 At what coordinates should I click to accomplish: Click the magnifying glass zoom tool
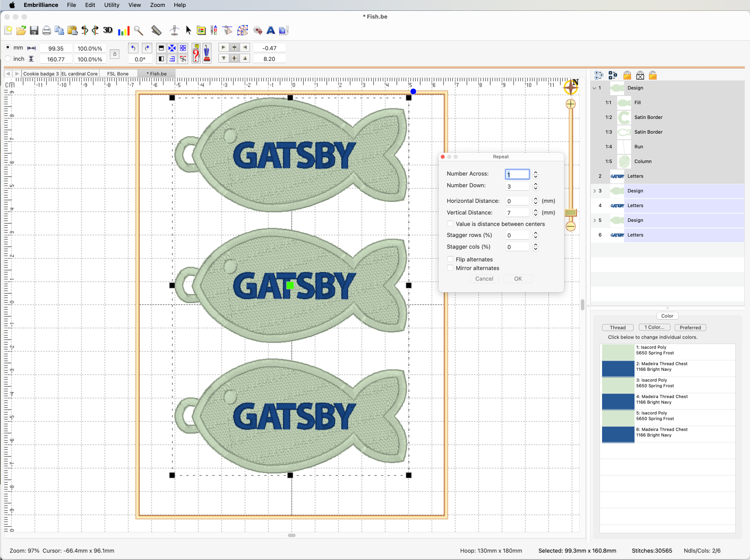[x=138, y=30]
